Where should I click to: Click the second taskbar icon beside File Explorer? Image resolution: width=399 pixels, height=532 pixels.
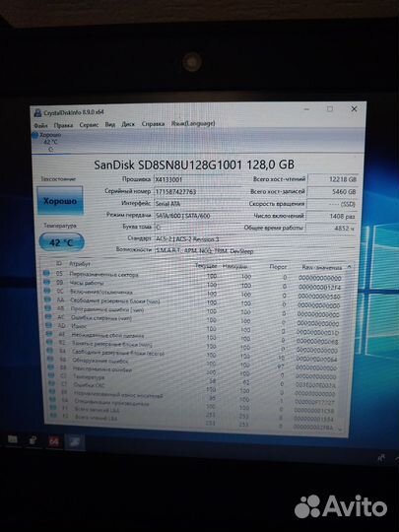point(33,440)
